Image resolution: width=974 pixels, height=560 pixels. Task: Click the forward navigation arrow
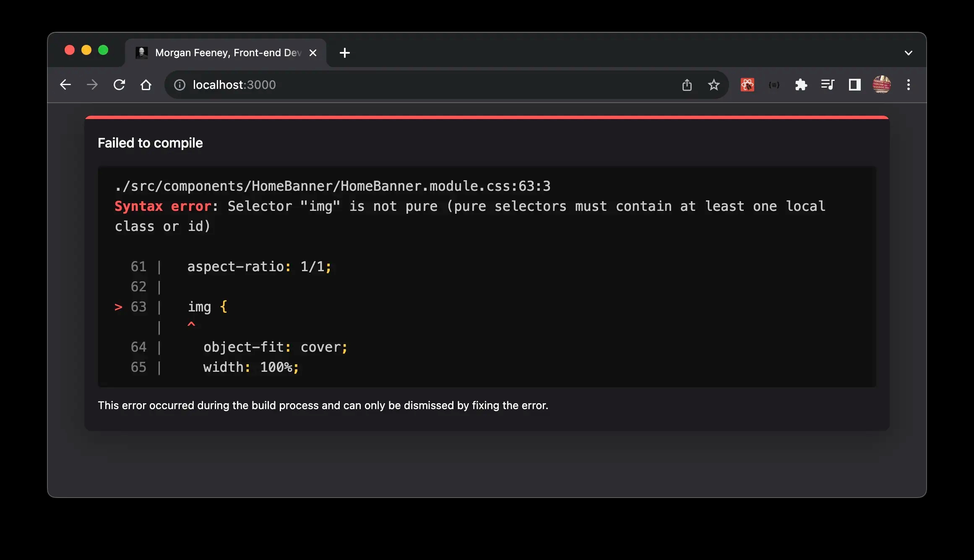[92, 85]
